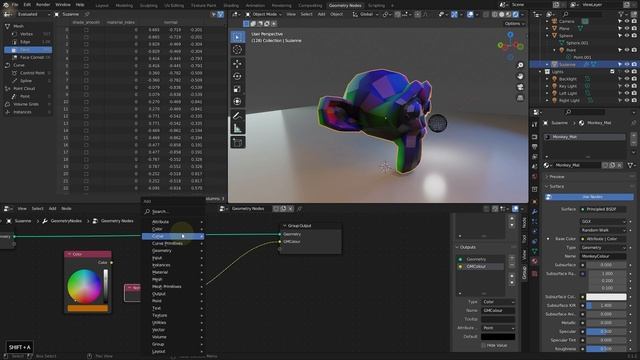Exclude Lights collection checkbox in outliner
The image size is (640, 360).
[612, 71]
